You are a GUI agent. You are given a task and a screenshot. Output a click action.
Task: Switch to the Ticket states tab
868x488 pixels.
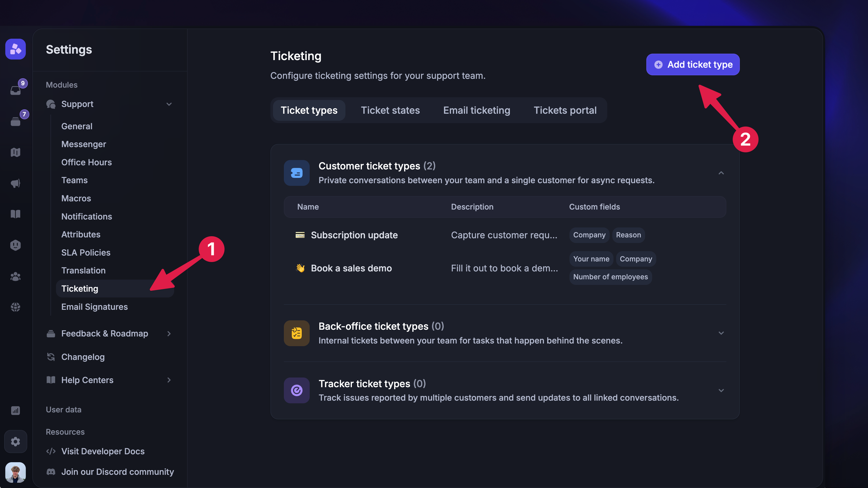[390, 110]
